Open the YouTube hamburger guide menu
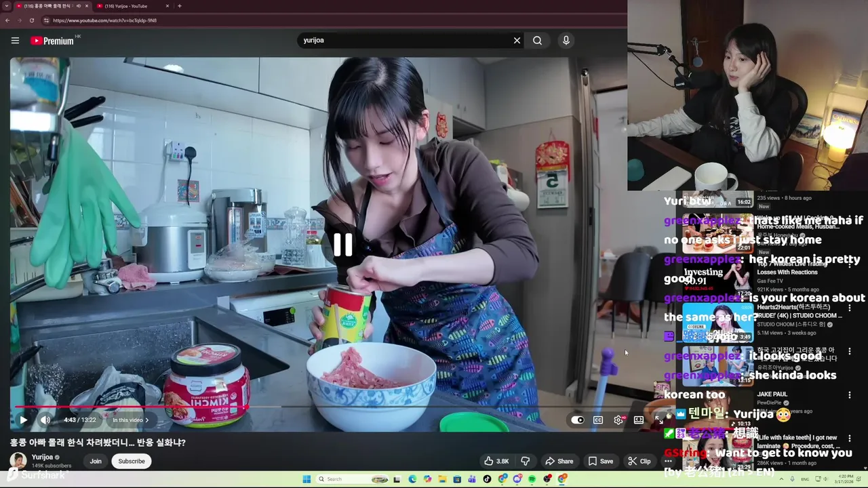 click(x=15, y=41)
